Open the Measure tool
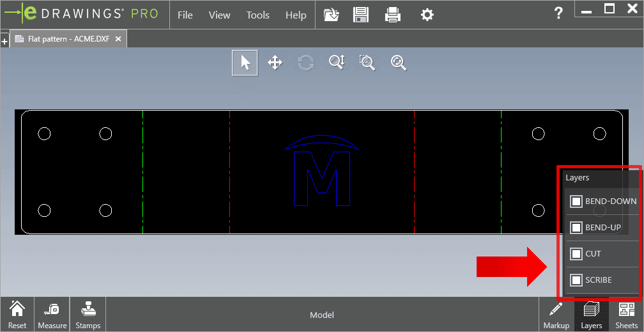 coord(52,315)
